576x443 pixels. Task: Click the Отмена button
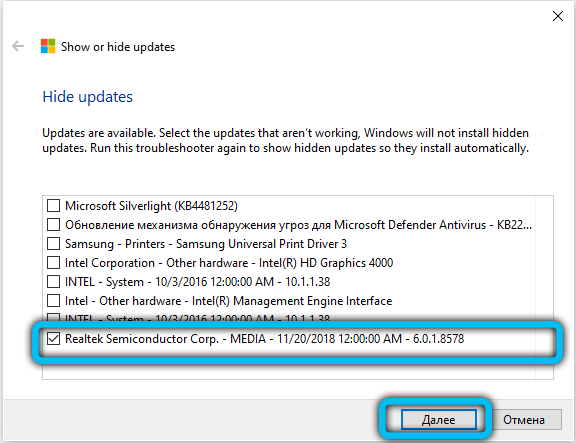click(x=524, y=419)
